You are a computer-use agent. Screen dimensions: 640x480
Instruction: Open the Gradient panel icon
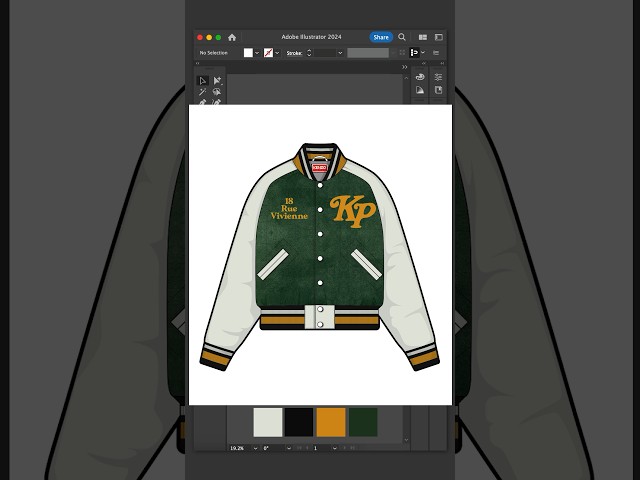click(x=420, y=90)
